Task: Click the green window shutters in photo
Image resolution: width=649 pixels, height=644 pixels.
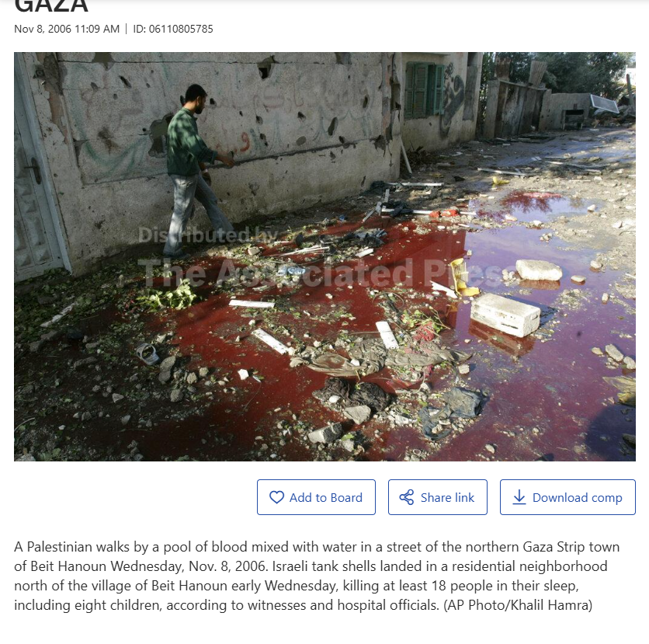Action: pos(424,89)
